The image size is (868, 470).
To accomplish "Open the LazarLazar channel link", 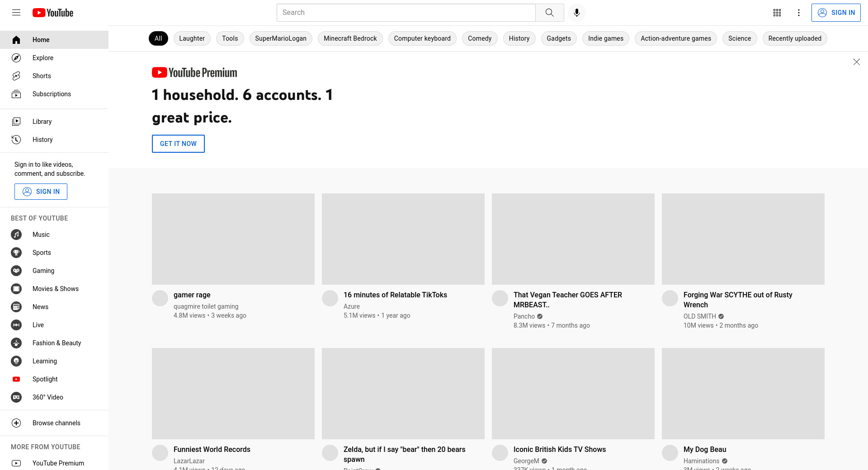I will [x=189, y=461].
